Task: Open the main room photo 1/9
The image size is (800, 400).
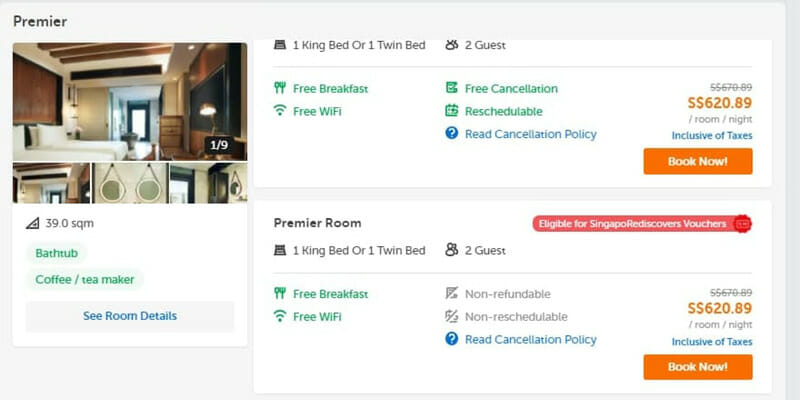Action: click(x=130, y=102)
